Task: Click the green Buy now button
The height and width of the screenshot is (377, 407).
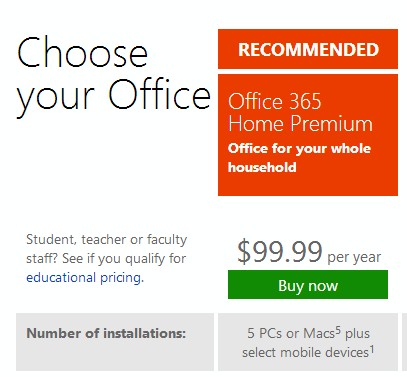Action: (x=308, y=284)
